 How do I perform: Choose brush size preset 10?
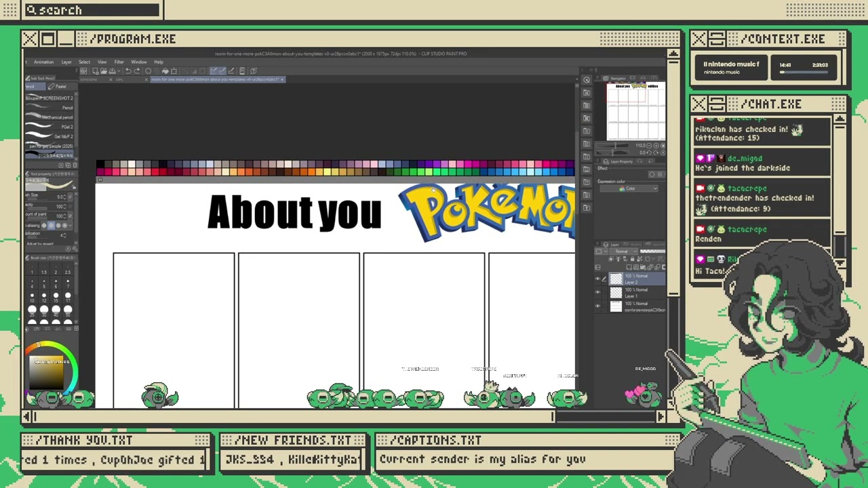click(32, 296)
